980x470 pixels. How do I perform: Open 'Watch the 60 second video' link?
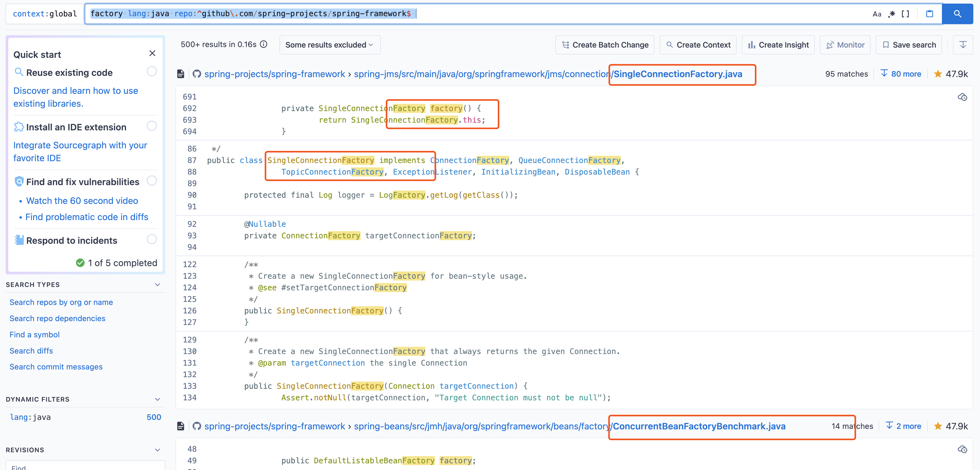82,201
